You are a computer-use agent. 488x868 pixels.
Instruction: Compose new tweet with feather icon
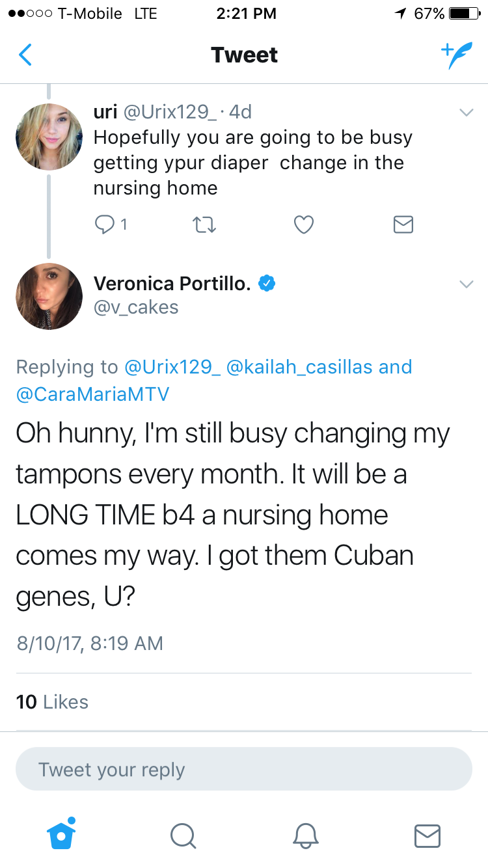click(x=455, y=55)
